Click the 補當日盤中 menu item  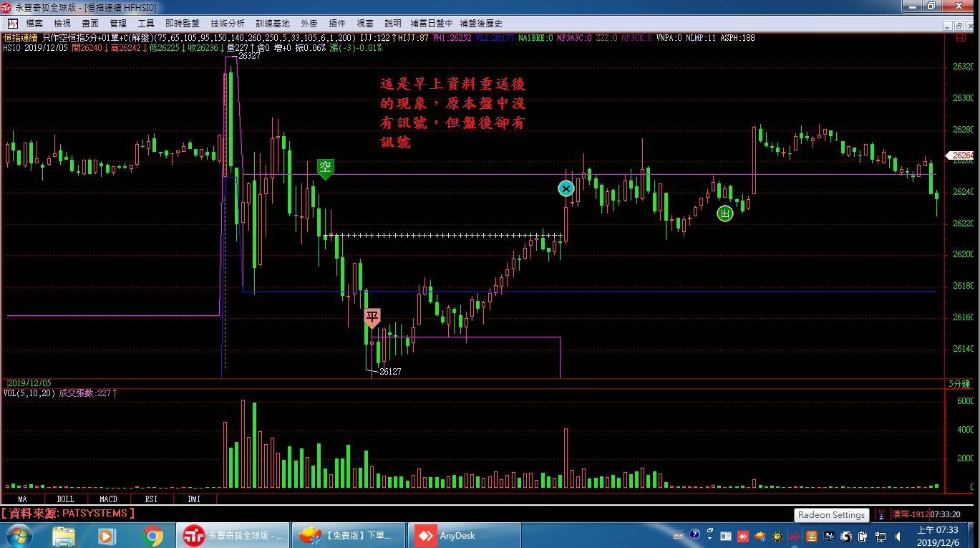click(x=432, y=24)
